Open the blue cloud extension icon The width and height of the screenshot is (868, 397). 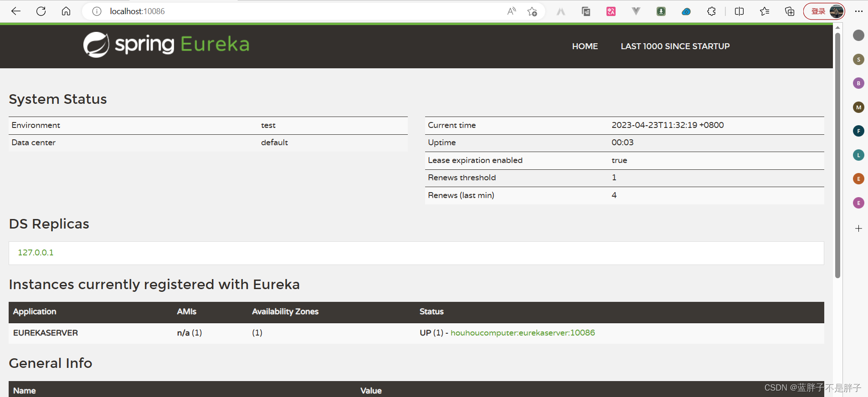click(686, 12)
